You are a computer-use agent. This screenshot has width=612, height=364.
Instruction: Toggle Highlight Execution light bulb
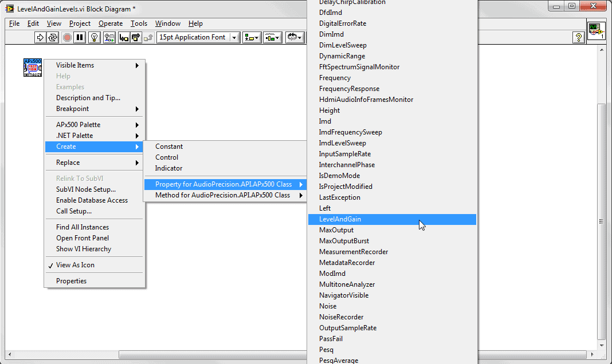pyautogui.click(x=95, y=37)
